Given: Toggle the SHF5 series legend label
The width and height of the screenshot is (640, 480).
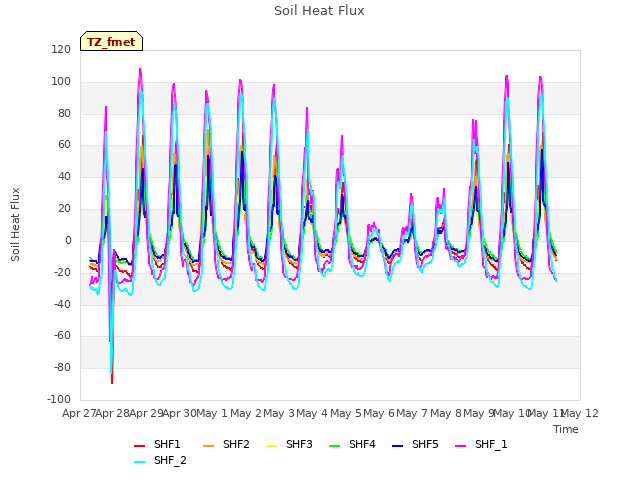Looking at the screenshot, I should tap(425, 444).
